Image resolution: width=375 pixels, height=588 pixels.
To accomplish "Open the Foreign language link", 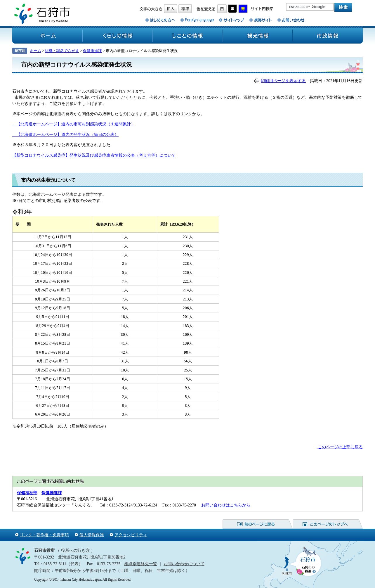I will tap(197, 20).
